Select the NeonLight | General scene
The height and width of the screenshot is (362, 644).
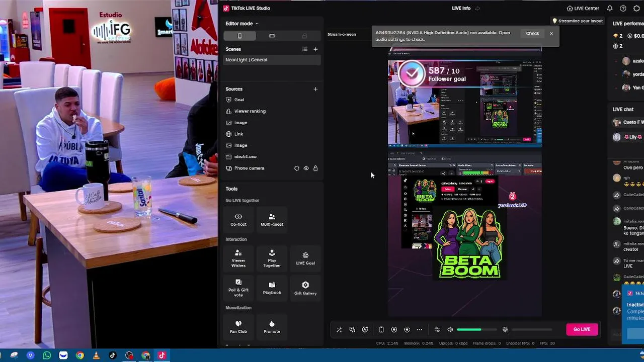coord(272,60)
